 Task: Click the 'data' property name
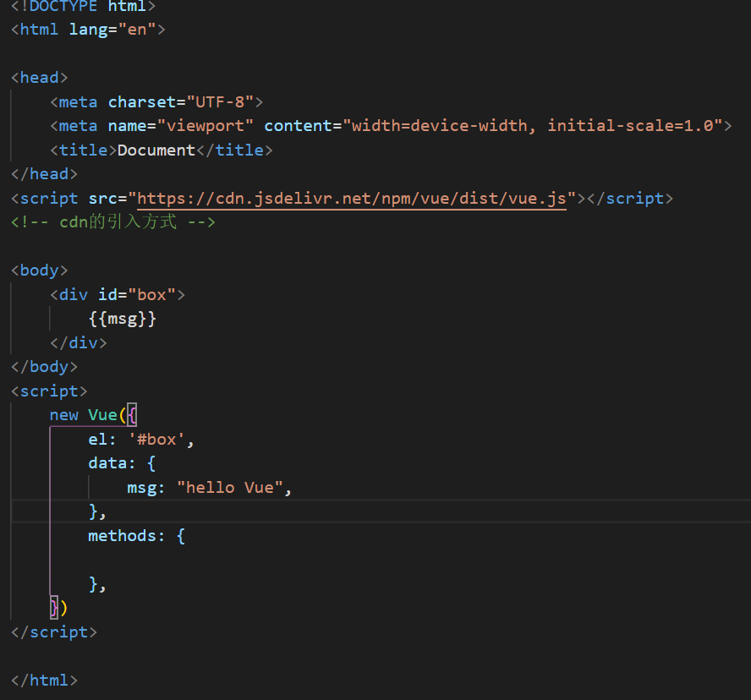107,463
